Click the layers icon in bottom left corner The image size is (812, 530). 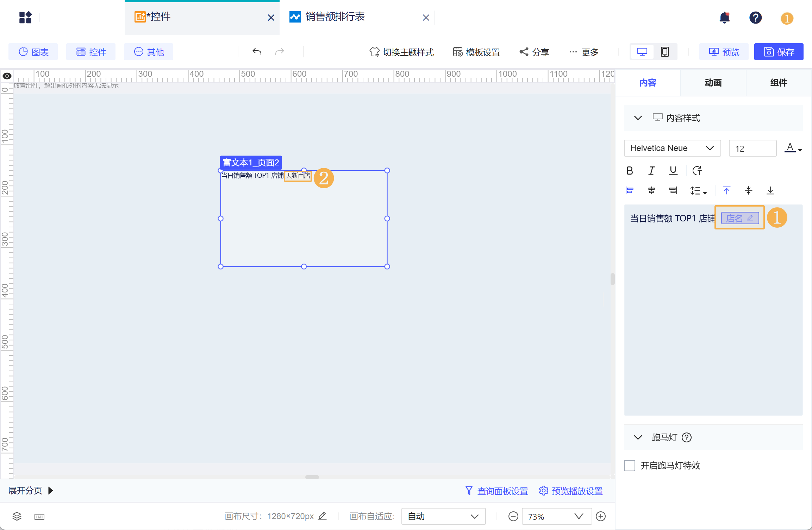17,516
